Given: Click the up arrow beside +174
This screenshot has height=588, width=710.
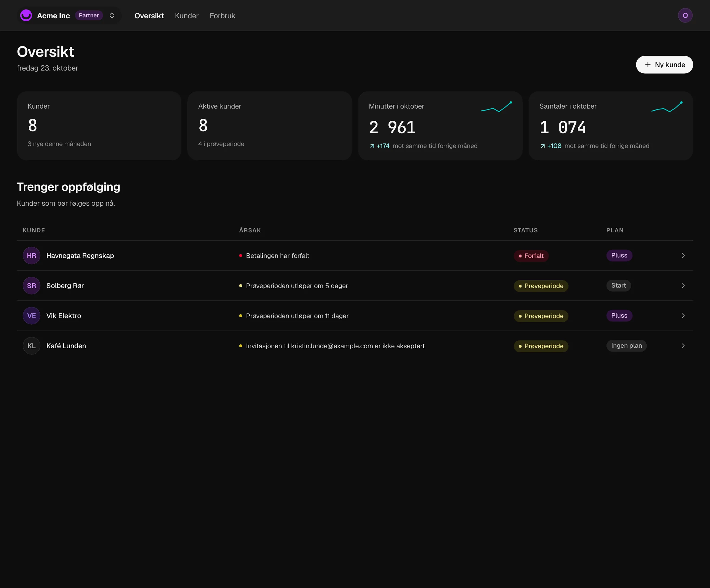Looking at the screenshot, I should tap(372, 146).
